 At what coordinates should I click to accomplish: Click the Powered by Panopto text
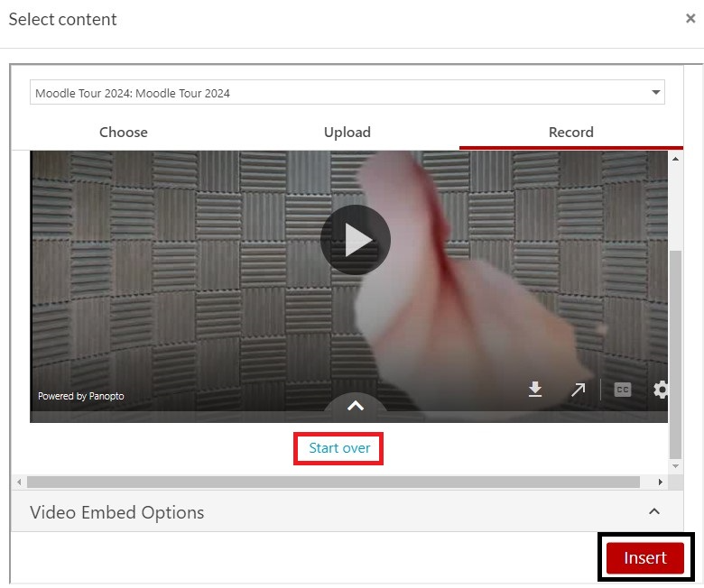pyautogui.click(x=81, y=396)
